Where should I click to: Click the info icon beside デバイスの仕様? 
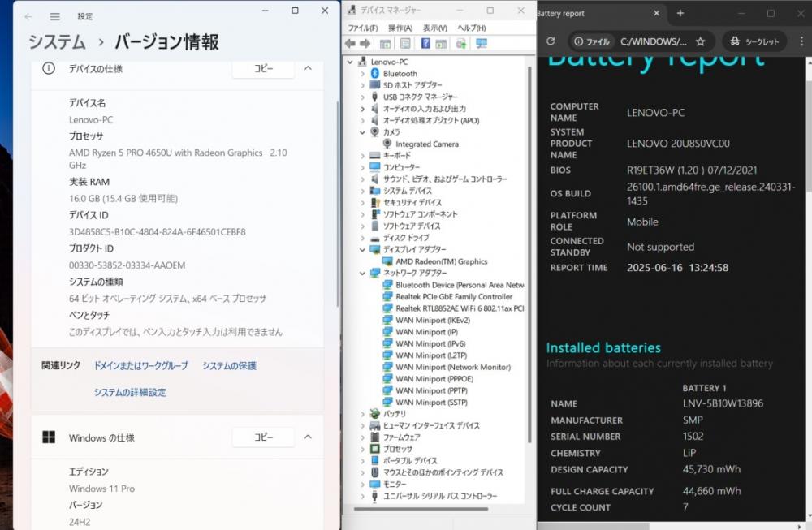tap(49, 68)
